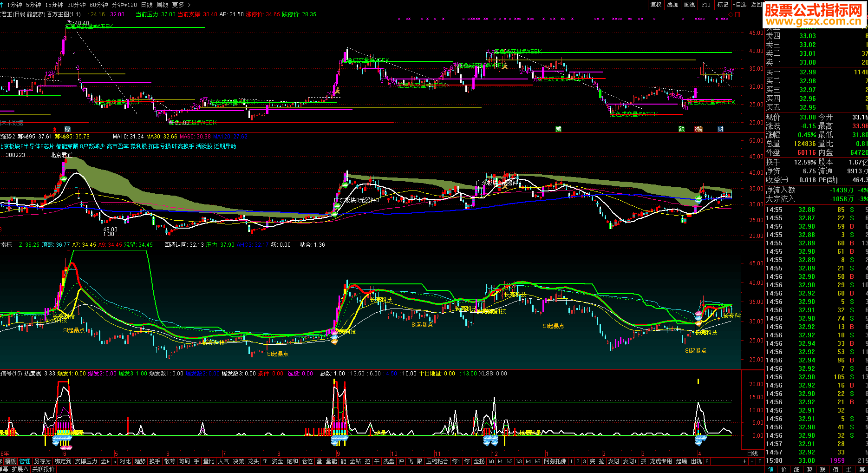The image size is (868, 473).
Task: Open the 扩展∧ panel expander
Action: (20, 469)
